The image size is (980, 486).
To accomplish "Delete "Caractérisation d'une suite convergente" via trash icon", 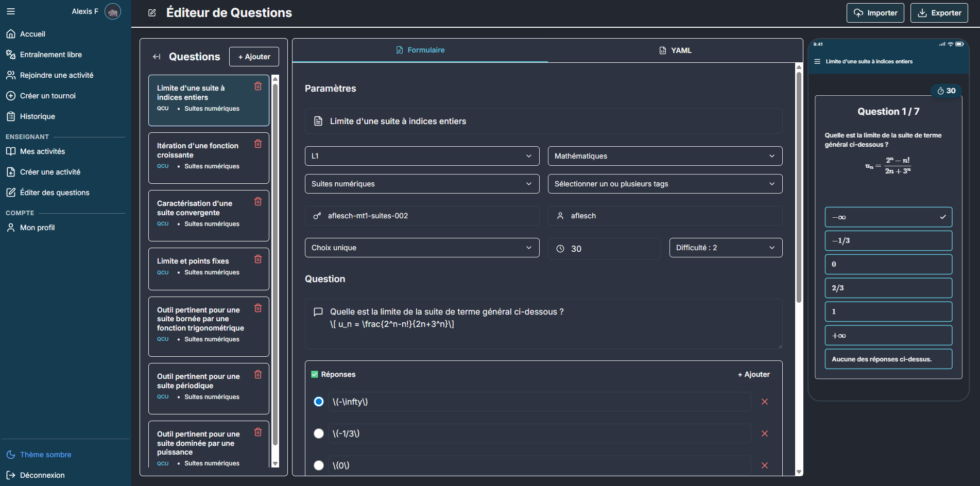I will [x=258, y=202].
